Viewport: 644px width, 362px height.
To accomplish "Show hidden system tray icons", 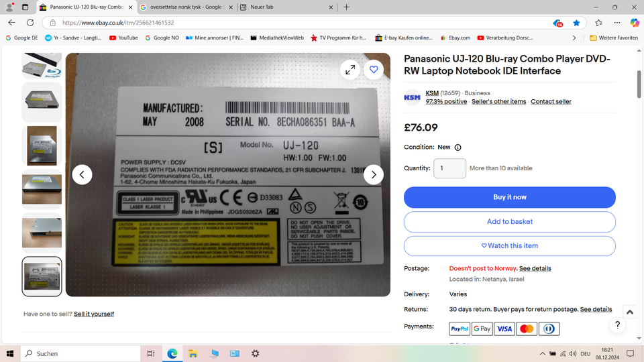I will (543, 353).
